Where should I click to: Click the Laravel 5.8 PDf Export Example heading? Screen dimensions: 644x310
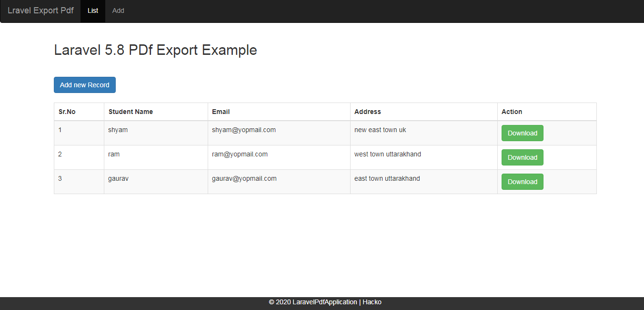pos(155,50)
